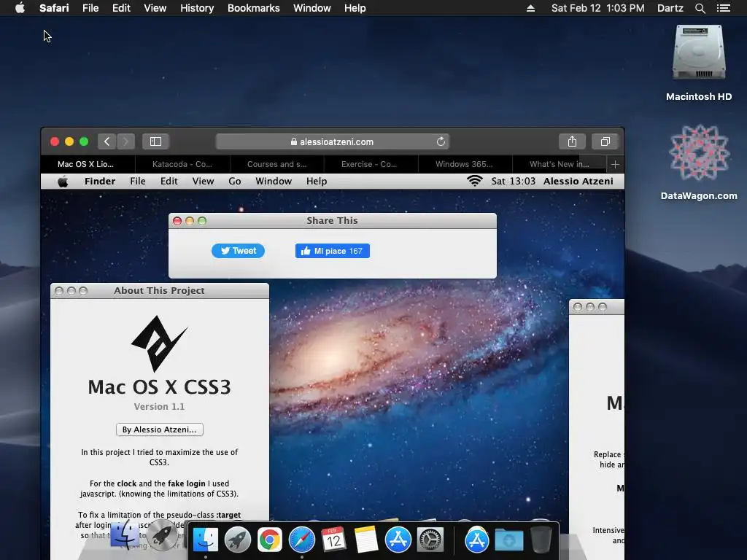Click the Safari compass icon in dock
747x560 pixels.
(301, 540)
